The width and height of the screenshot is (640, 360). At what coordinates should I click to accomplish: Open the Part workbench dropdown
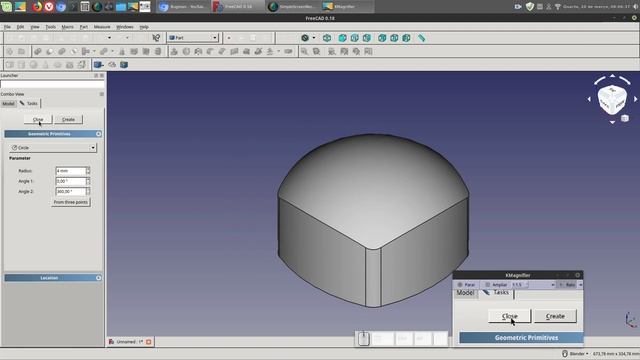[193, 38]
